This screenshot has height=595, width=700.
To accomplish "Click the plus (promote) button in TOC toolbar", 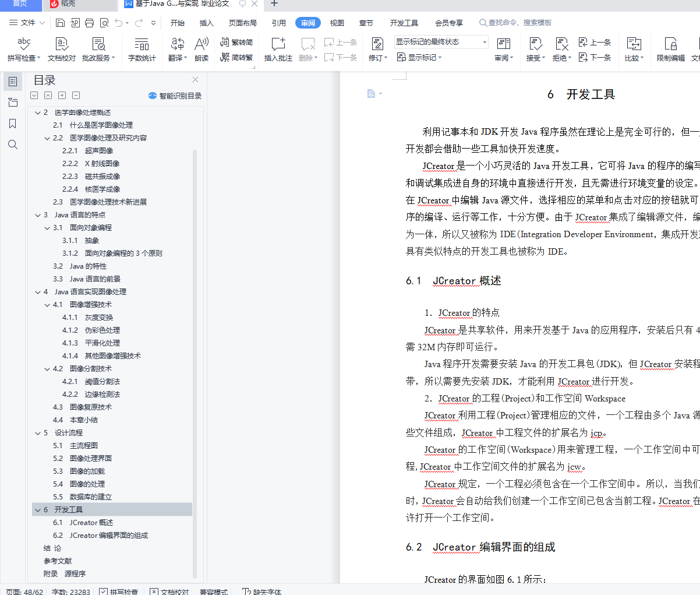I will click(x=62, y=96).
